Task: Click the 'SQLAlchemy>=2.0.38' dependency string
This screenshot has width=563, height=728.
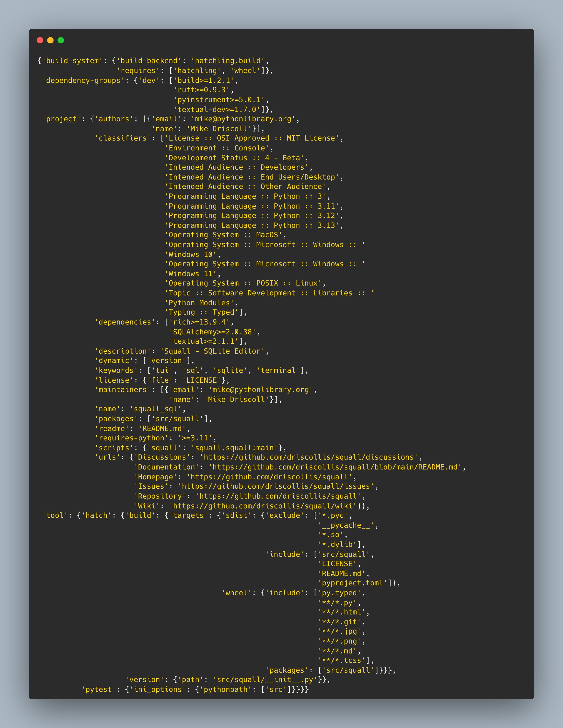Action: [x=212, y=332]
